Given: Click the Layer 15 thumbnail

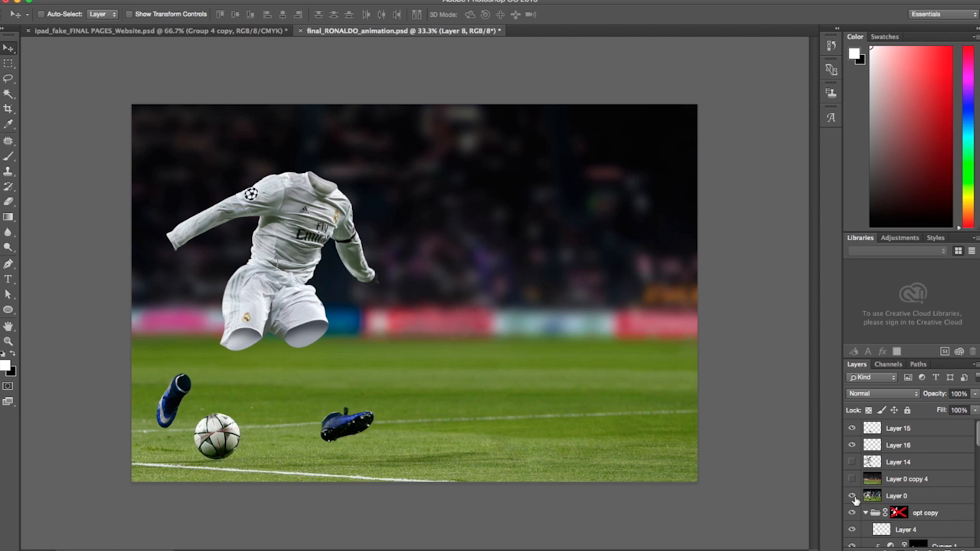Looking at the screenshot, I should point(872,429).
